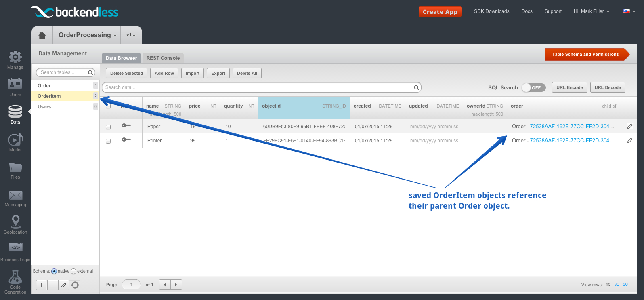
Task: Select the native schema radio button
Action: pos(54,271)
